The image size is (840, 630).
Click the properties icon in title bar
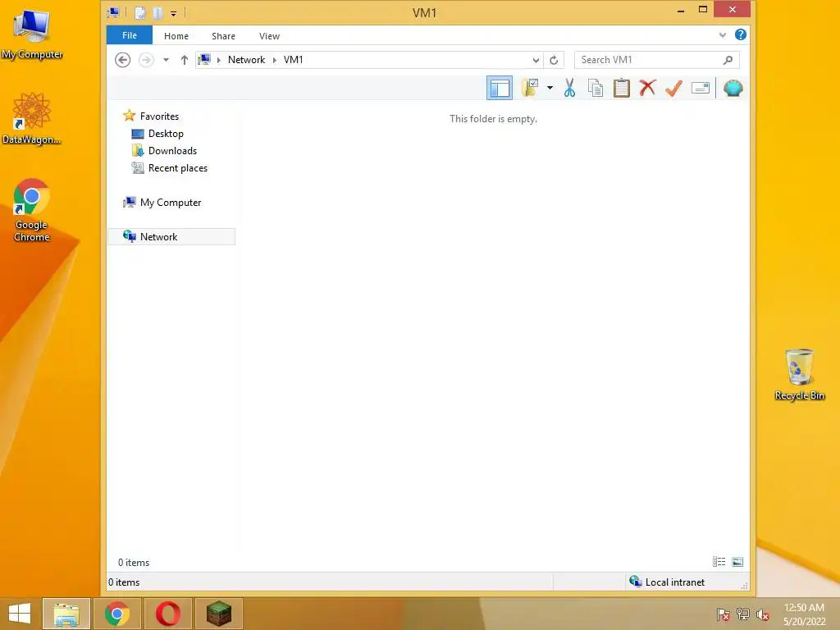139,13
